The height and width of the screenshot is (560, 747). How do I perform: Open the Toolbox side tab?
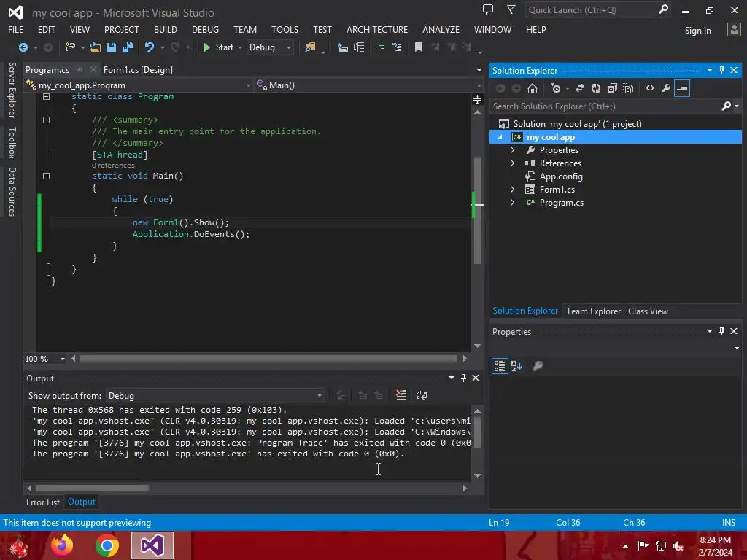point(12,142)
